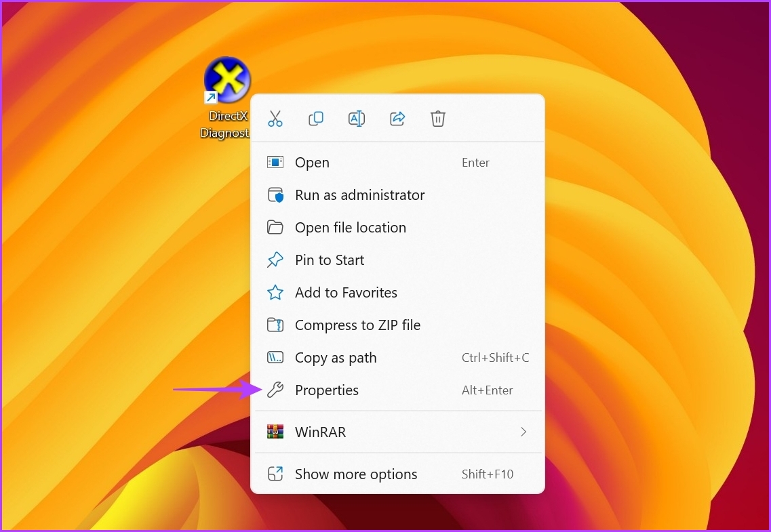Click the Rename icon
Image resolution: width=771 pixels, height=532 pixels.
point(357,119)
